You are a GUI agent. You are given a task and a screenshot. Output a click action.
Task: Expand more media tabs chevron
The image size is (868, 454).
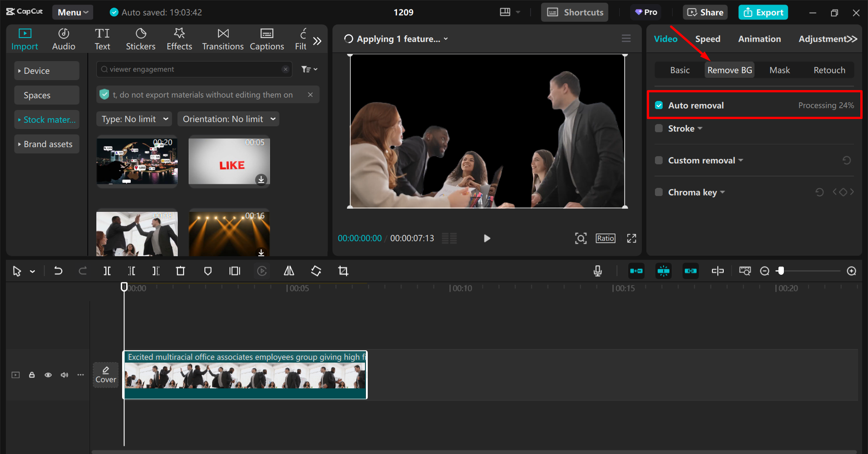point(318,41)
